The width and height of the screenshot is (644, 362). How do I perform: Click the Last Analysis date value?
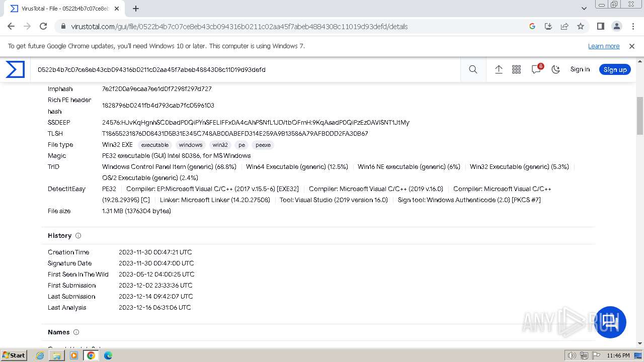click(155, 308)
